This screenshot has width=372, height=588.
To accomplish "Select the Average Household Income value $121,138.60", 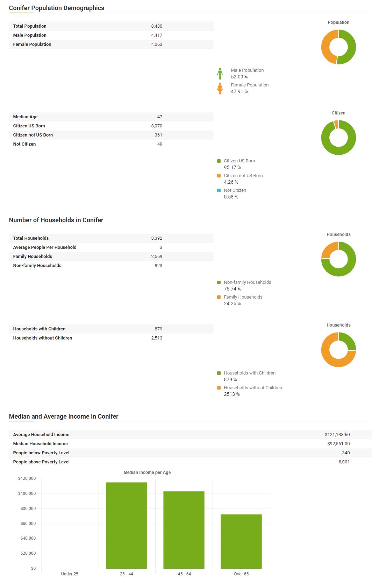I will (337, 435).
